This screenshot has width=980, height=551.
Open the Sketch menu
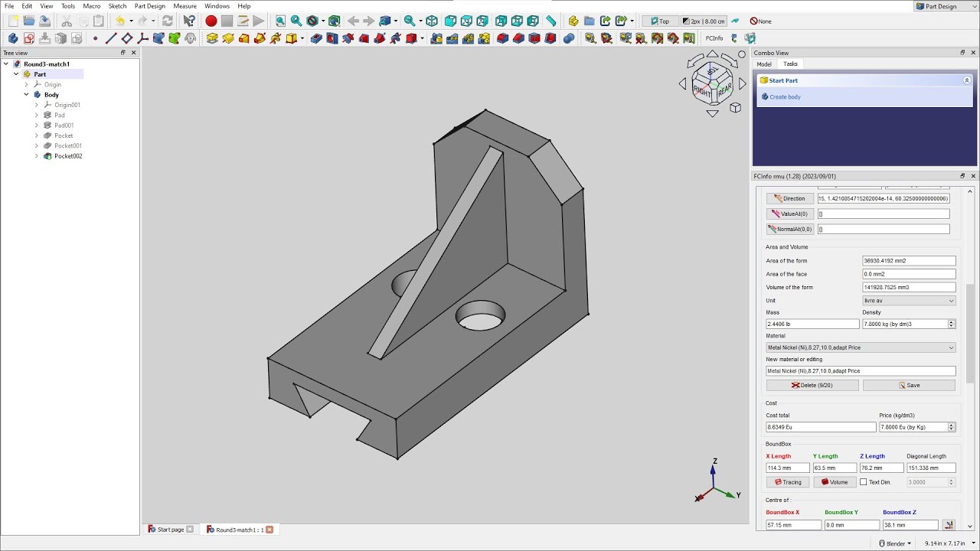pyautogui.click(x=117, y=6)
